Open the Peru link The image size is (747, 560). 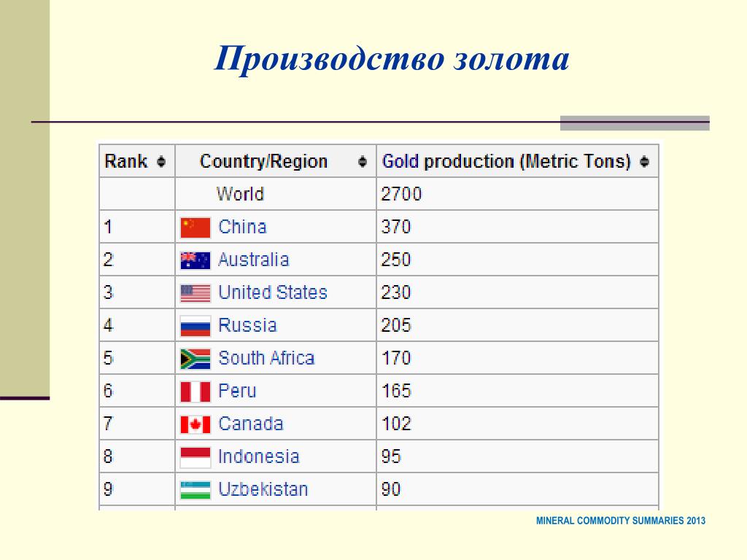pos(237,392)
